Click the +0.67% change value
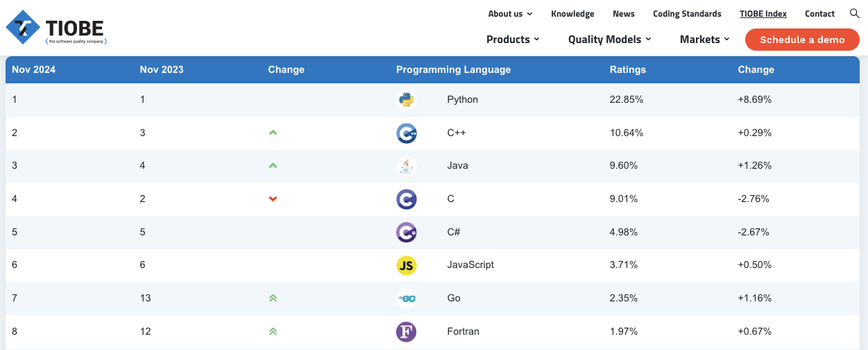 (755, 331)
